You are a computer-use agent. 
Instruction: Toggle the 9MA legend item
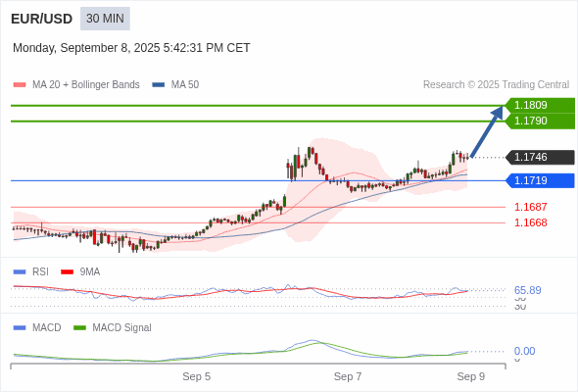[80, 271]
